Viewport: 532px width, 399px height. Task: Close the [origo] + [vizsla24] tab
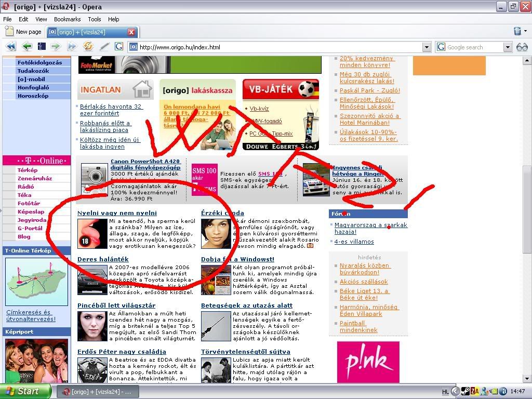point(131,32)
